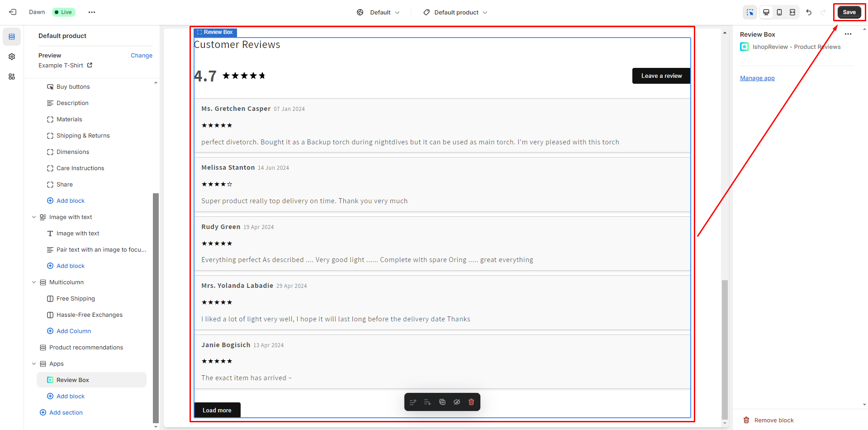Image resolution: width=868 pixels, height=430 pixels.
Task: Duplicate block from floating toolbar
Action: point(442,402)
